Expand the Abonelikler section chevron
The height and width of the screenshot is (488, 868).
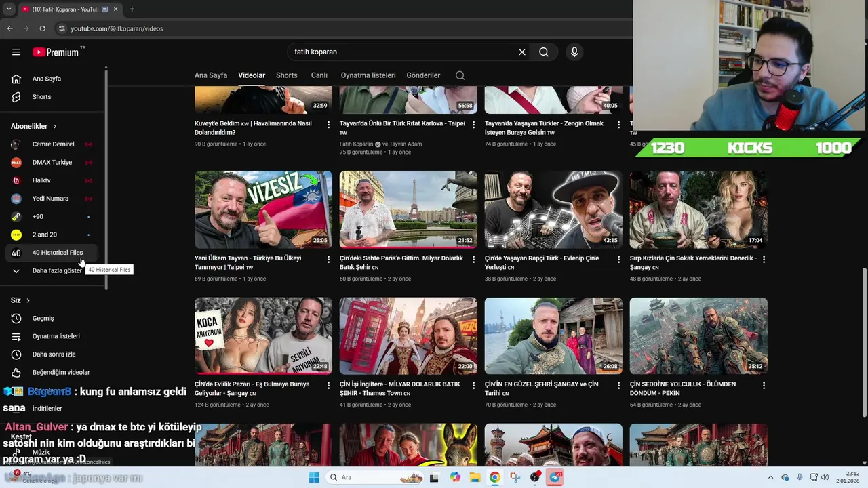click(x=55, y=127)
